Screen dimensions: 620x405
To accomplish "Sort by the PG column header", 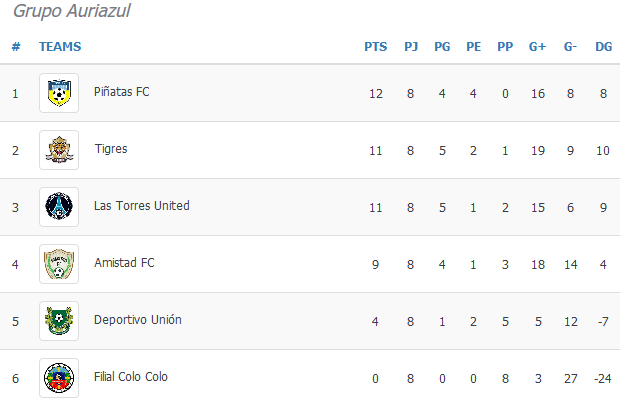I will 442,47.
